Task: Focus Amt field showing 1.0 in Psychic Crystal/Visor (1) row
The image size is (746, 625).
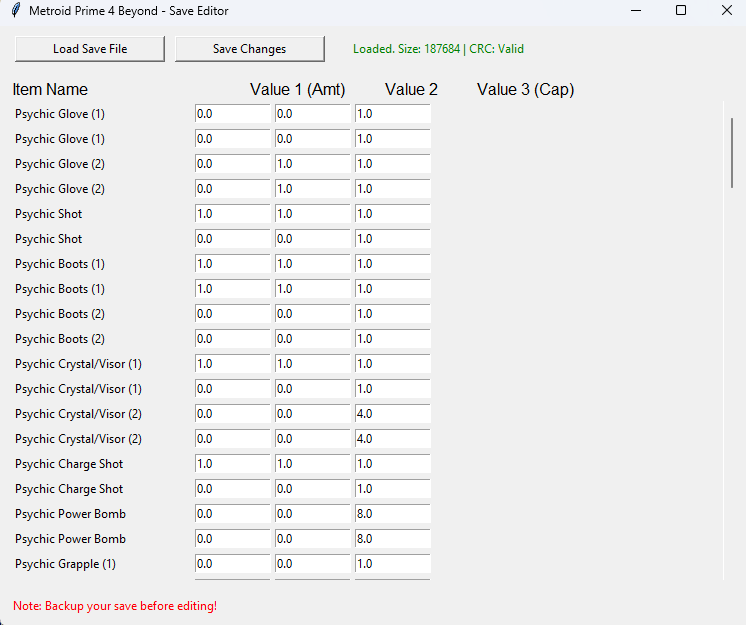Action: coord(232,364)
